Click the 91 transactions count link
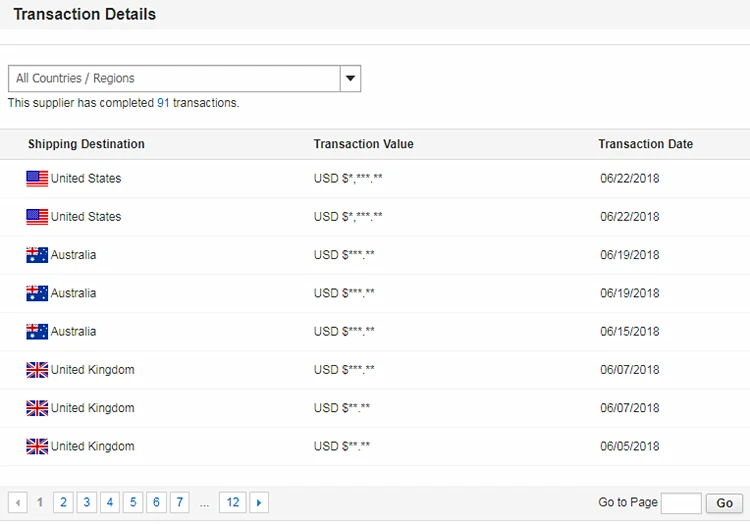 click(x=163, y=103)
